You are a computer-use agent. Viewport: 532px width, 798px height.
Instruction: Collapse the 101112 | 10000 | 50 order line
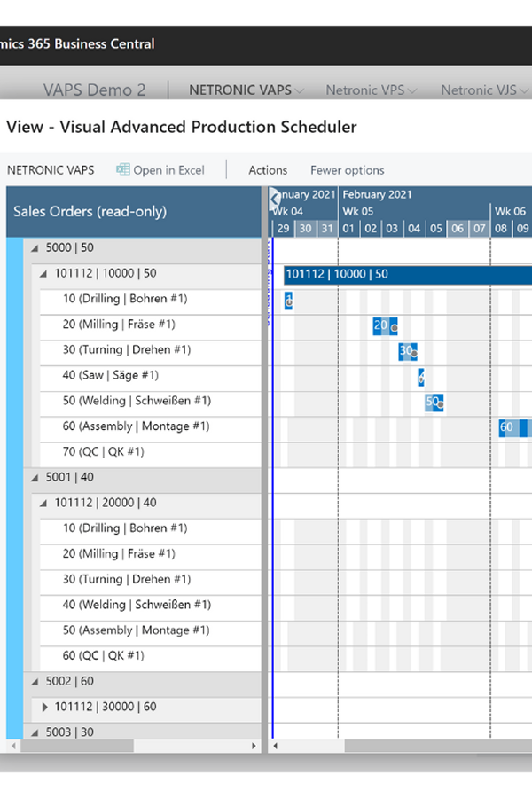43,275
